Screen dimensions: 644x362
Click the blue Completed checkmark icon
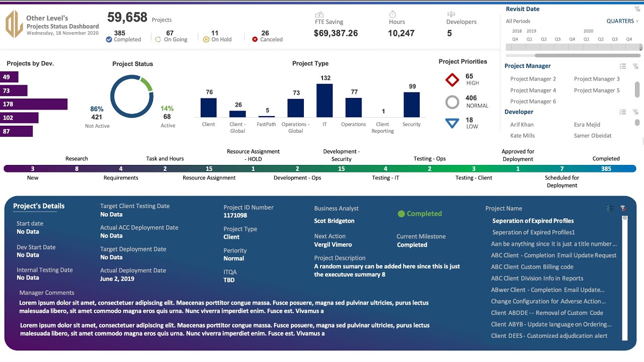(109, 39)
